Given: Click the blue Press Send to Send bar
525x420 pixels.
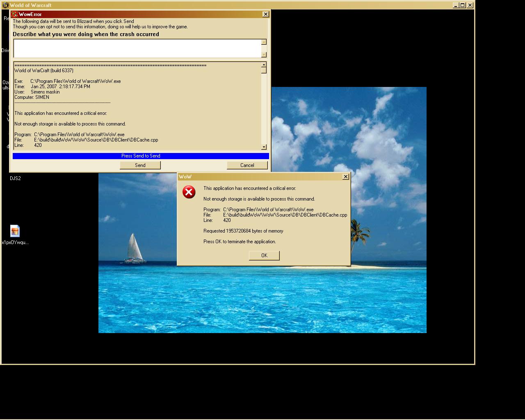Looking at the screenshot, I should click(x=141, y=156).
